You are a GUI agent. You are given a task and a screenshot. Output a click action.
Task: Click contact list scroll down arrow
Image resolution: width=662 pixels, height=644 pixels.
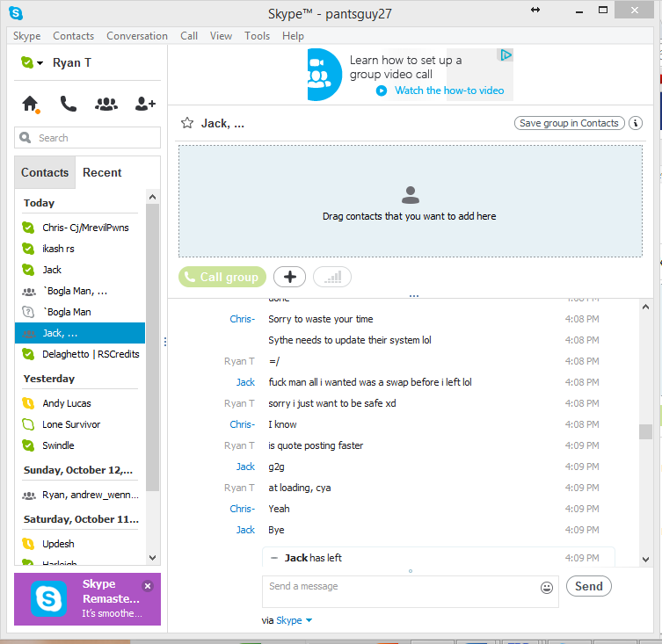click(x=153, y=558)
